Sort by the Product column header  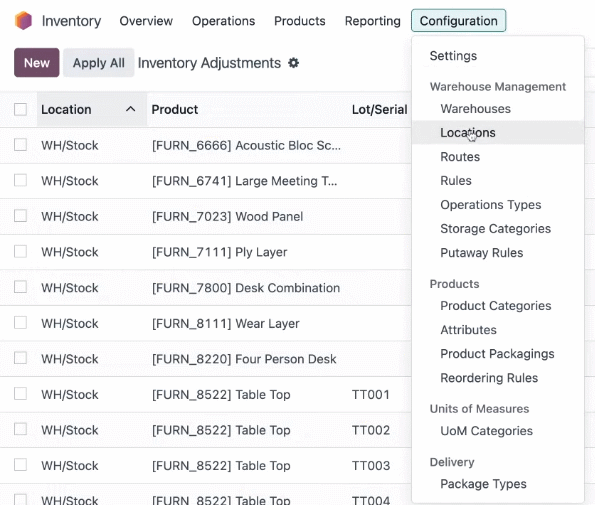175,109
